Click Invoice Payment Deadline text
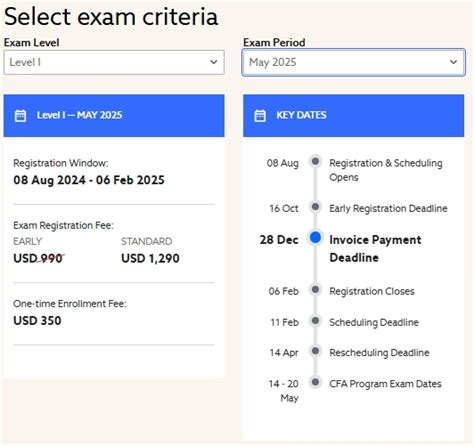474x446 pixels. click(x=375, y=249)
